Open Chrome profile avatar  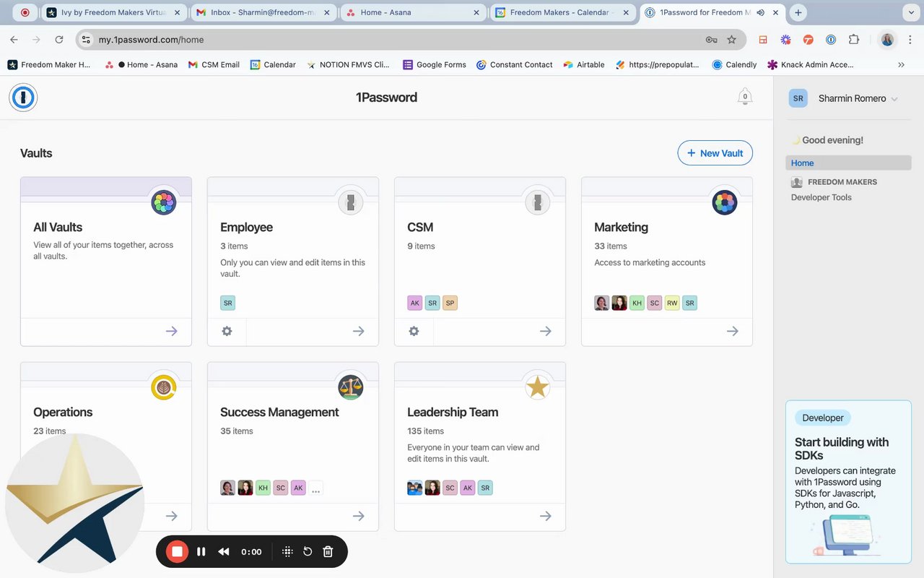tap(887, 40)
